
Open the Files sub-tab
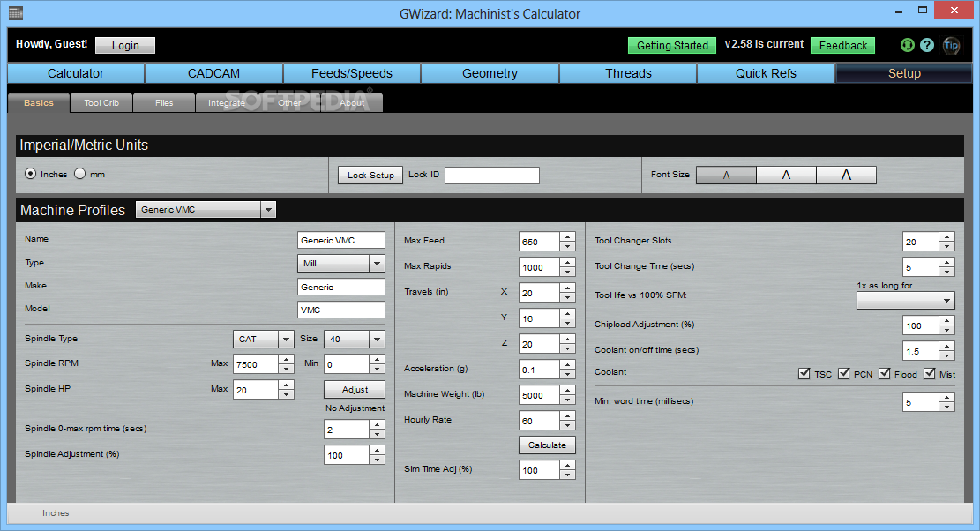pyautogui.click(x=164, y=102)
